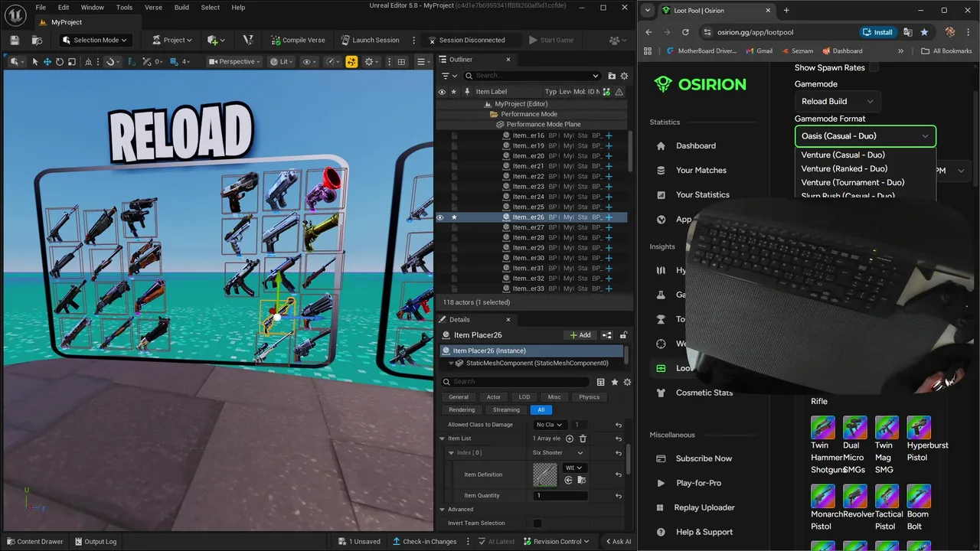The width and height of the screenshot is (980, 551).
Task: Select the Physics filter tab in Details
Action: point(590,397)
